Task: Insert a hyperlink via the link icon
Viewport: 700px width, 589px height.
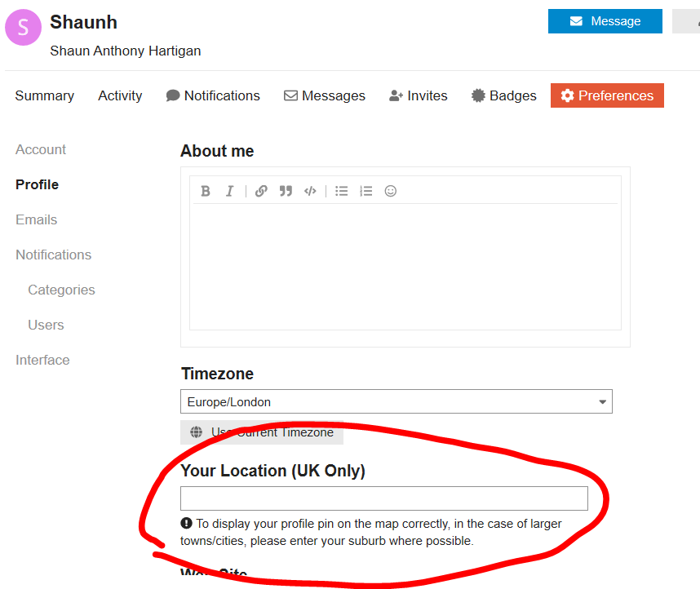Action: pos(261,191)
